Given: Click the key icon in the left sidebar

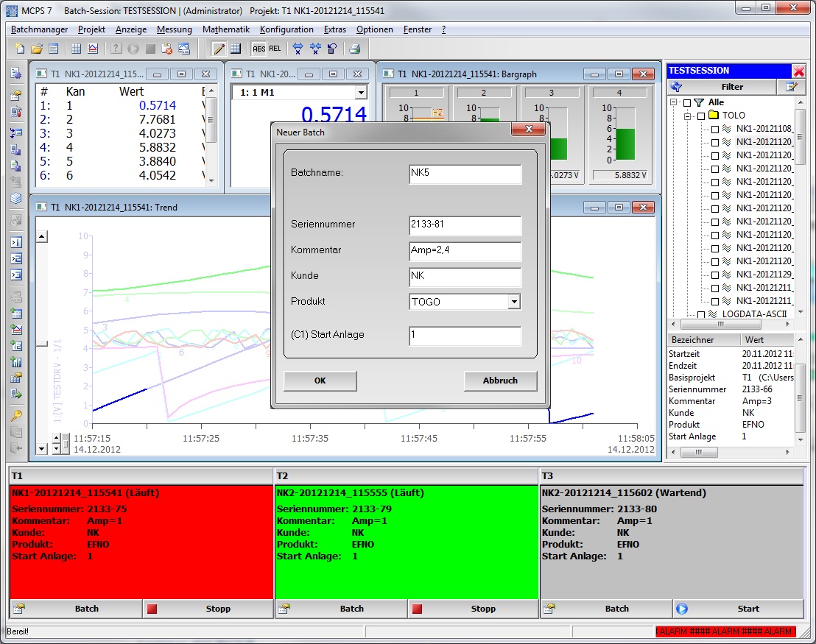Looking at the screenshot, I should [x=16, y=414].
